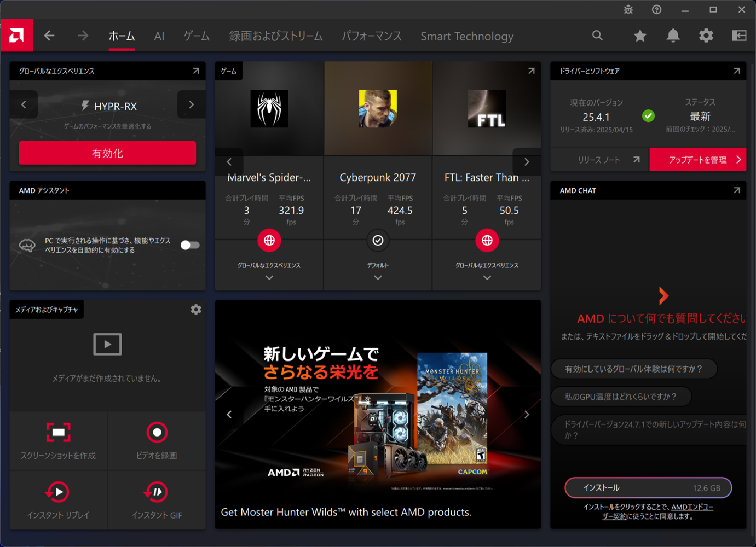Click the search magnifier icon
This screenshot has width=756, height=547.
pyautogui.click(x=597, y=36)
